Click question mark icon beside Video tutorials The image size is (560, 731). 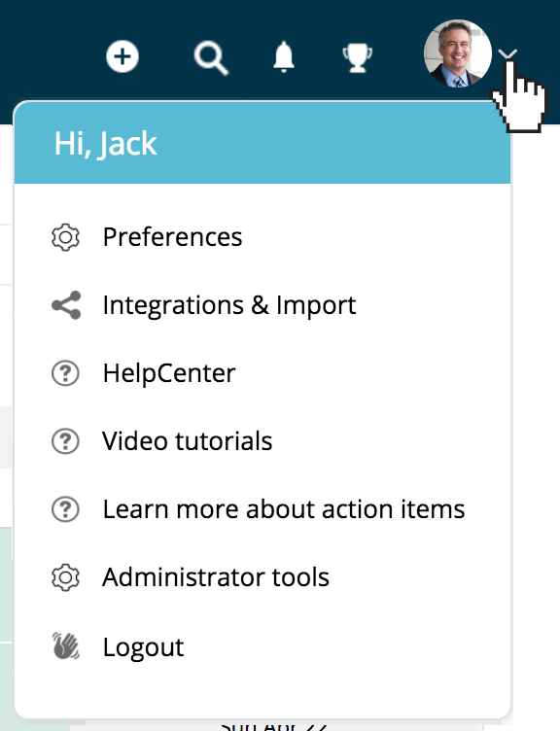coord(65,441)
